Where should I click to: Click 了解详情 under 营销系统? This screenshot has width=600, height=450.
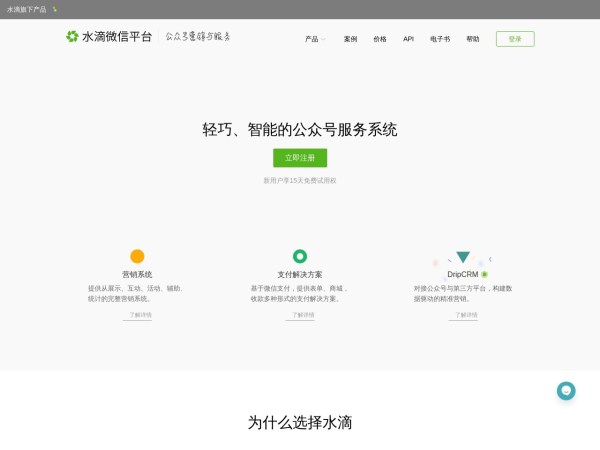137,315
